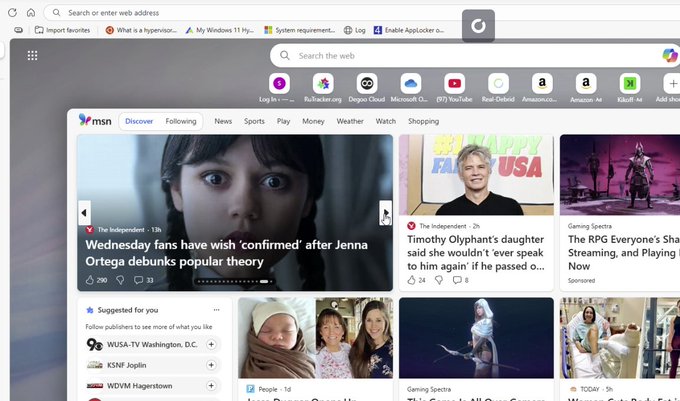Open Copilot icon in search box
The width and height of the screenshot is (680, 401).
click(670, 55)
